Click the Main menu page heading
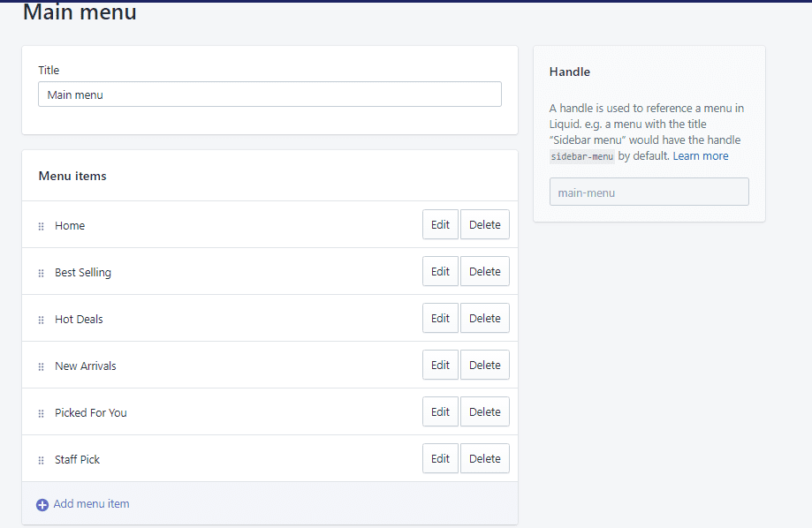This screenshot has width=812, height=528. point(80,11)
